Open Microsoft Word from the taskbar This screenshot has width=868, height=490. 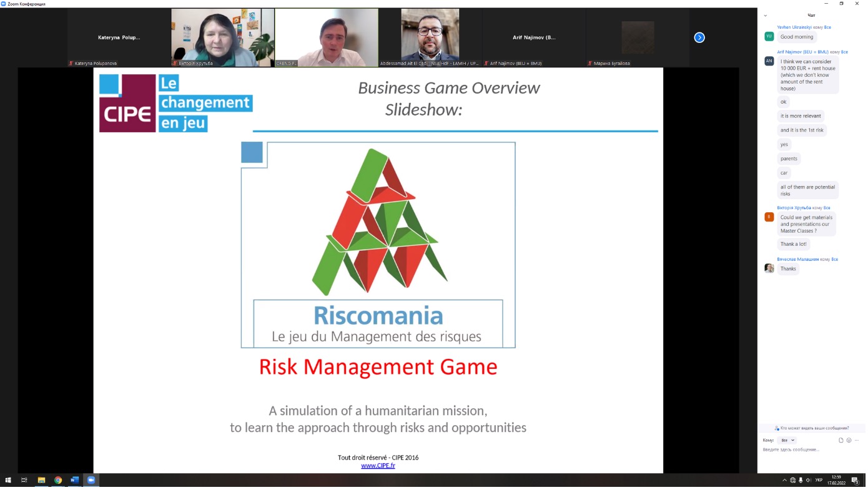pos(75,480)
